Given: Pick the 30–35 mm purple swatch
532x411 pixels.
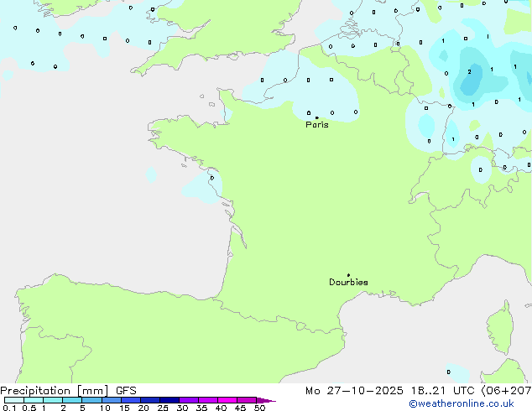Looking at the screenshot, I should [x=189, y=400].
